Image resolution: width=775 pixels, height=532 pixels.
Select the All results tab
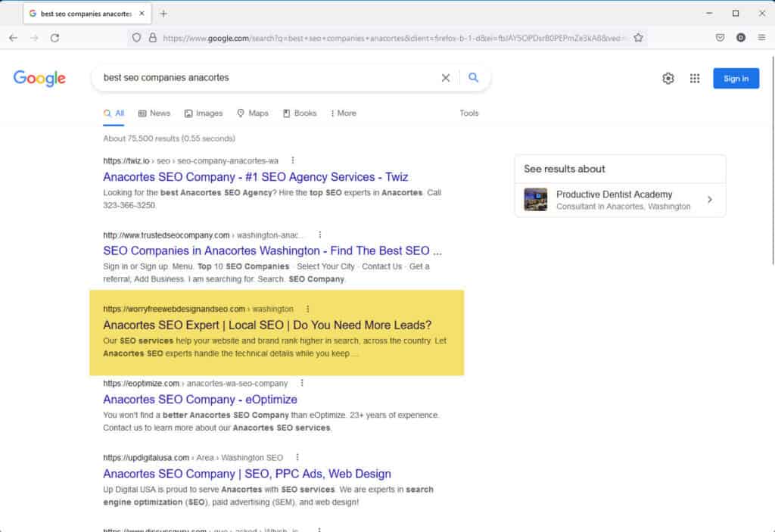point(114,114)
